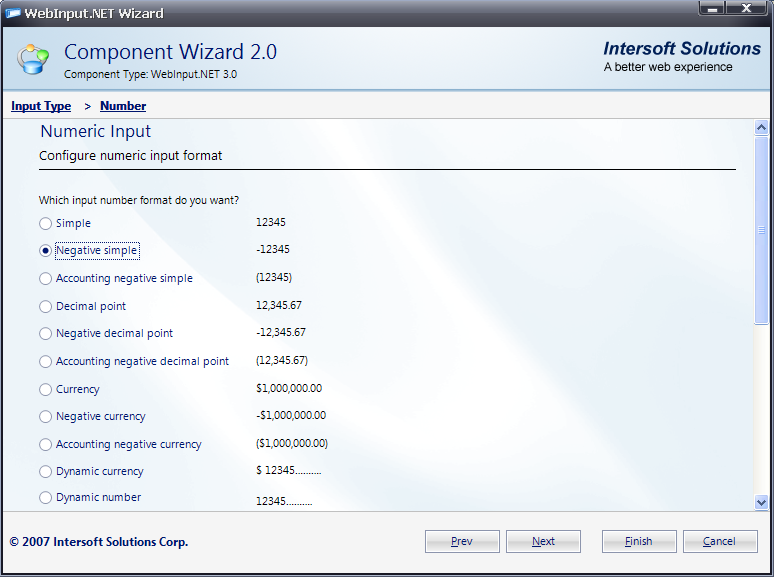This screenshot has width=774, height=577.
Task: Select the Negative simple radio button
Action: [45, 251]
